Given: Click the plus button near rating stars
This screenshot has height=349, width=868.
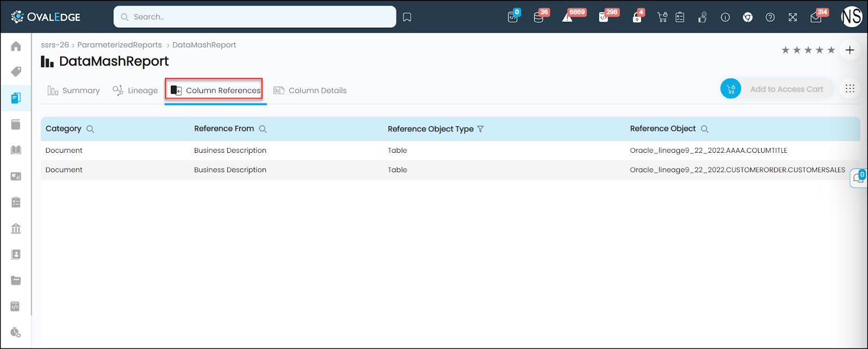Looking at the screenshot, I should pyautogui.click(x=850, y=50).
